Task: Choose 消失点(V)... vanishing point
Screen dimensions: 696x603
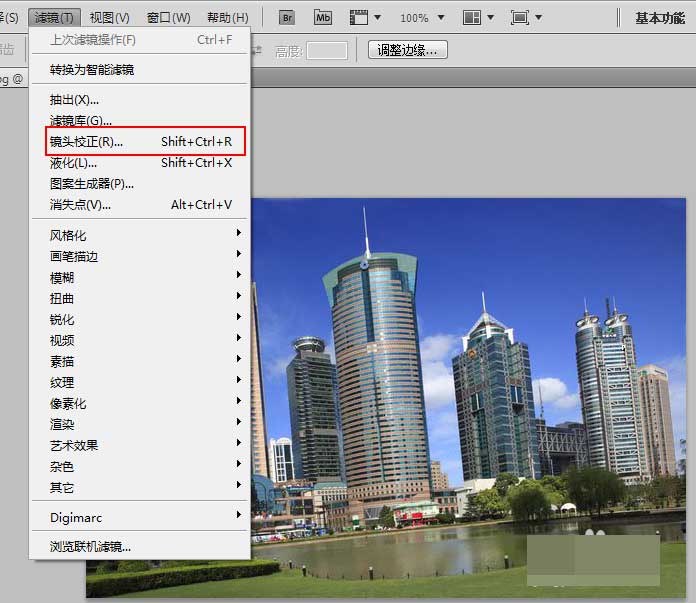Action: (139, 205)
